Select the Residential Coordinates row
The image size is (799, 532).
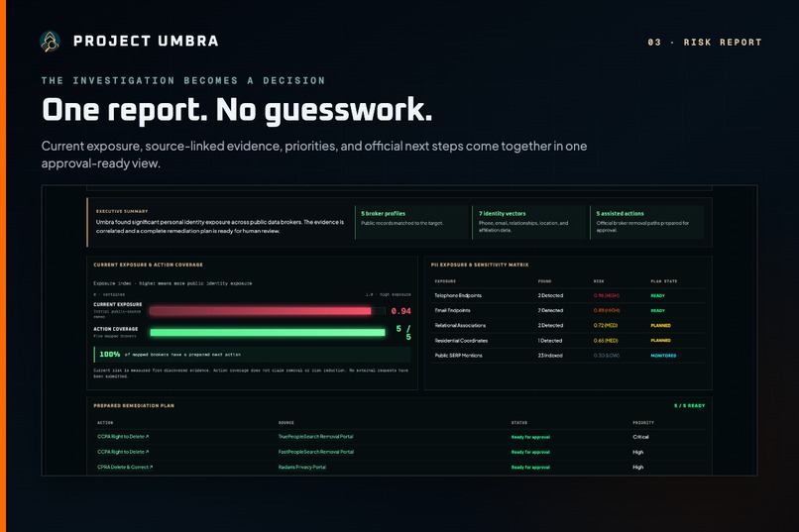coord(568,341)
